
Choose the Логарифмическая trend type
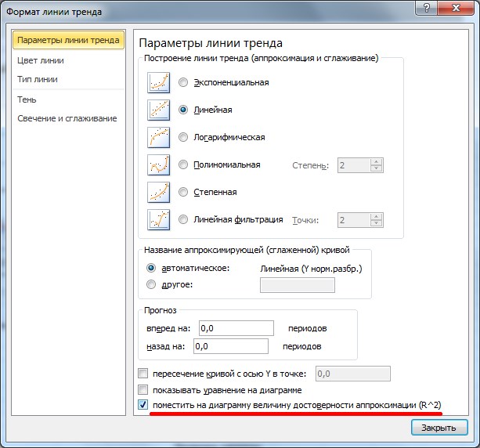click(x=183, y=137)
